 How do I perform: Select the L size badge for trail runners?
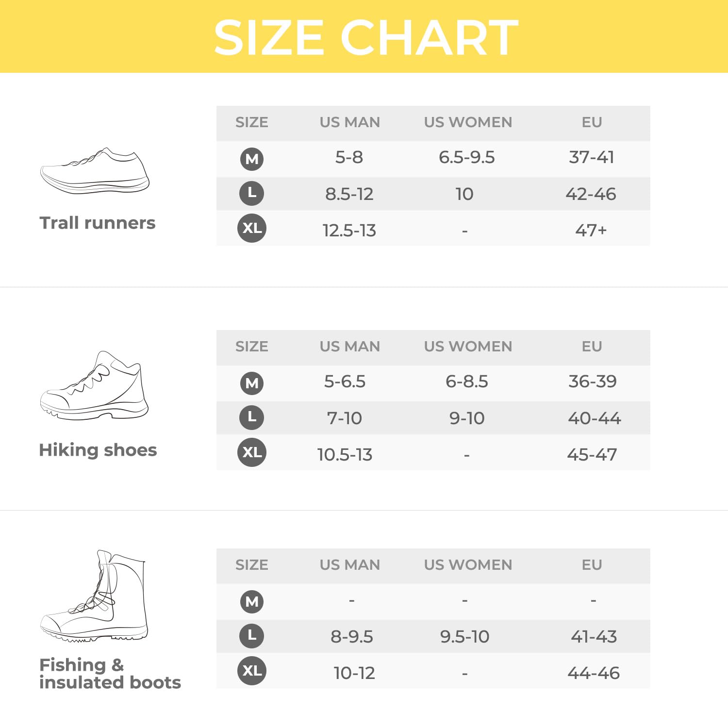(x=252, y=193)
